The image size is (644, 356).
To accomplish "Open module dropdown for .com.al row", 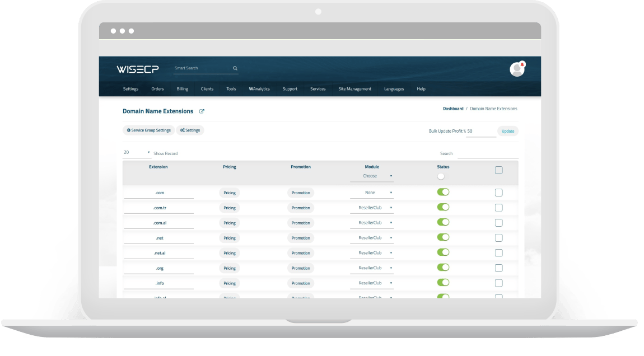I will click(x=372, y=223).
